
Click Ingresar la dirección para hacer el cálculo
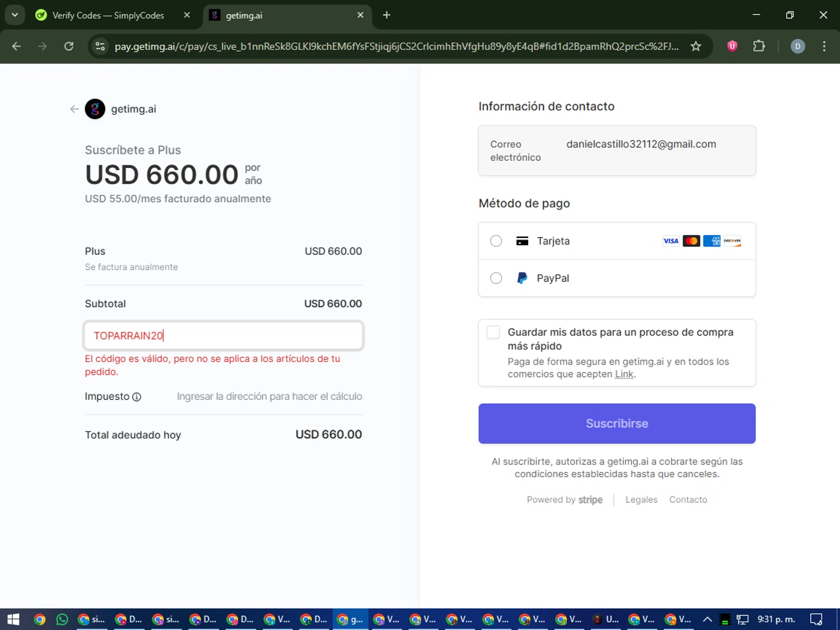269,396
